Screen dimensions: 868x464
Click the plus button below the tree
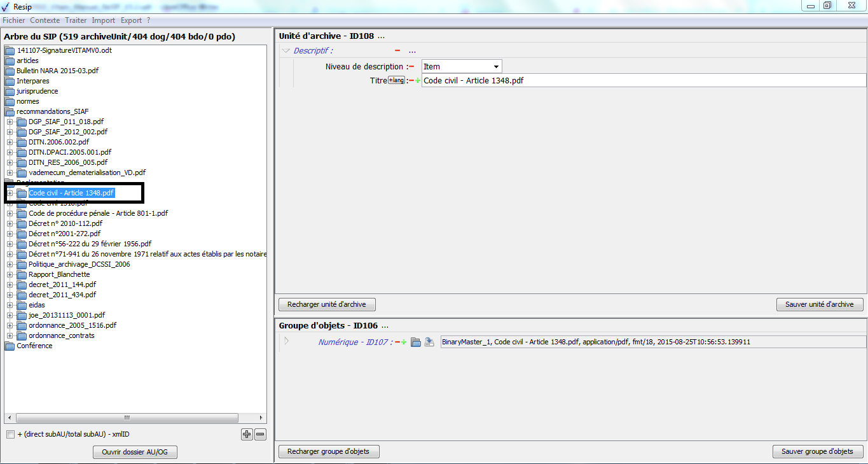(x=247, y=435)
